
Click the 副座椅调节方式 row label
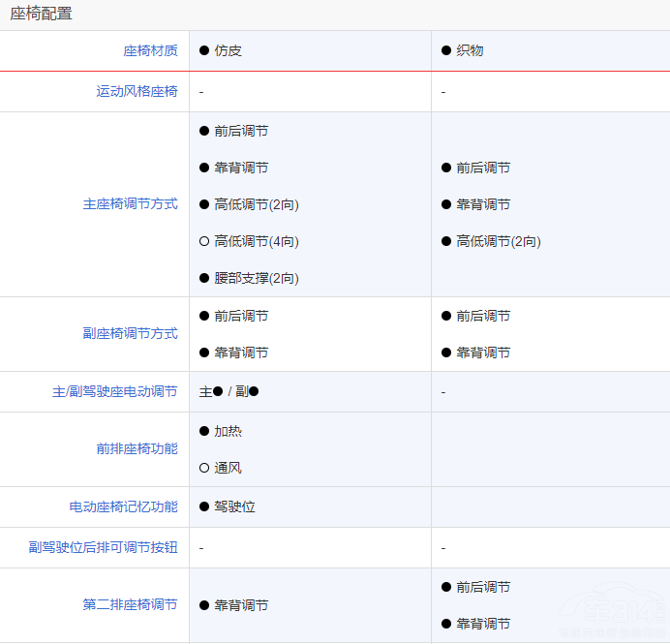coord(130,333)
